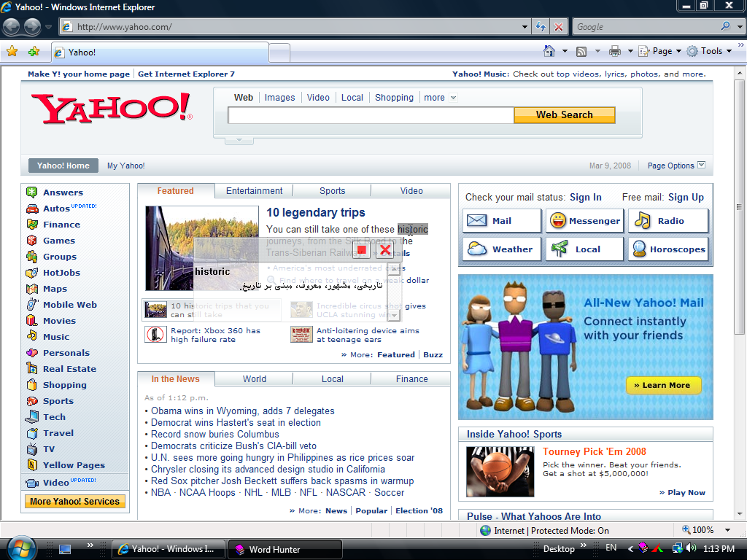Expand the Home button dropdown arrow
The width and height of the screenshot is (747, 560).
(x=565, y=51)
